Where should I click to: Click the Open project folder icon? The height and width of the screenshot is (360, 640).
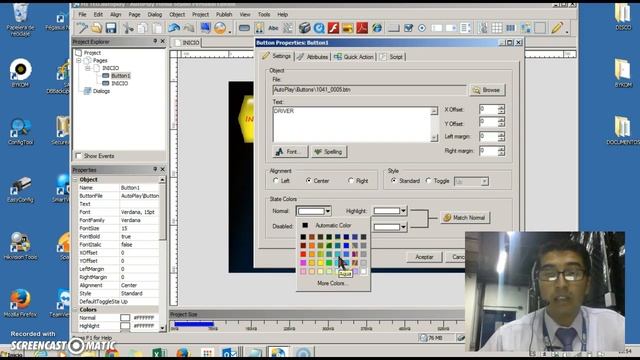[97, 28]
